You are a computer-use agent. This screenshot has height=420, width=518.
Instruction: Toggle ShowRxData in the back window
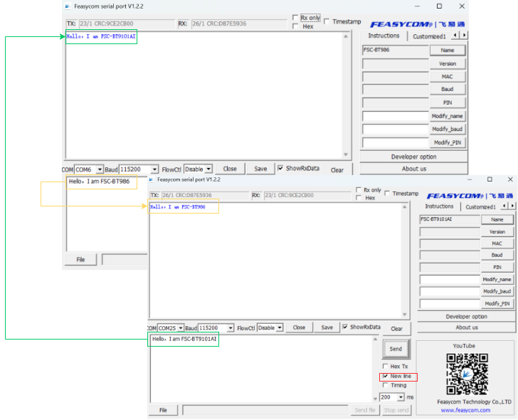[280, 168]
